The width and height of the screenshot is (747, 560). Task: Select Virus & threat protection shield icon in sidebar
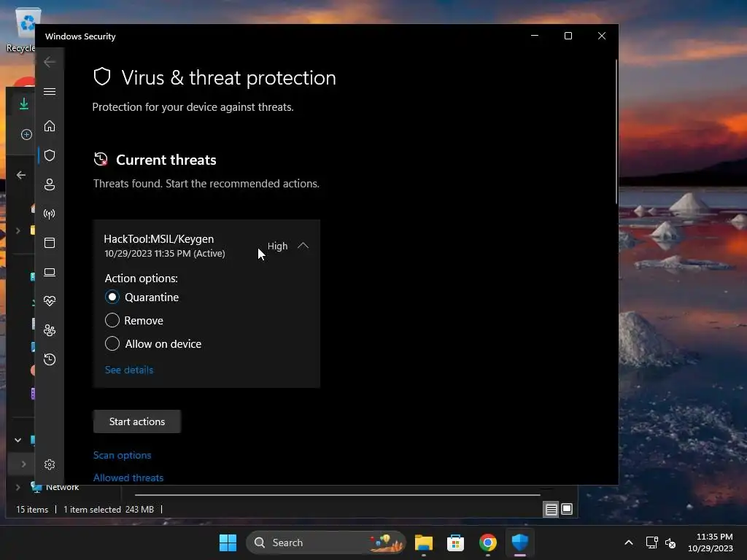[x=50, y=155]
